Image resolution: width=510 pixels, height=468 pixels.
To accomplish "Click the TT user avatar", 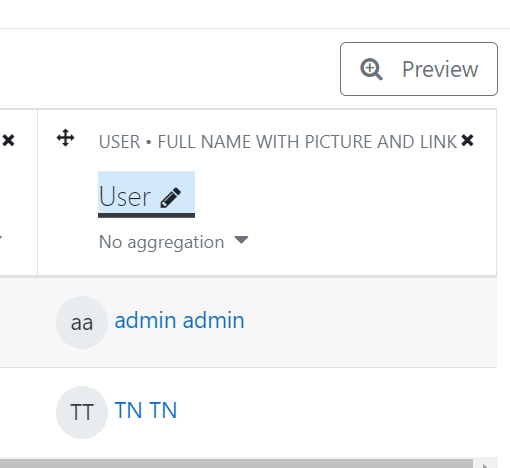I will point(82,412).
